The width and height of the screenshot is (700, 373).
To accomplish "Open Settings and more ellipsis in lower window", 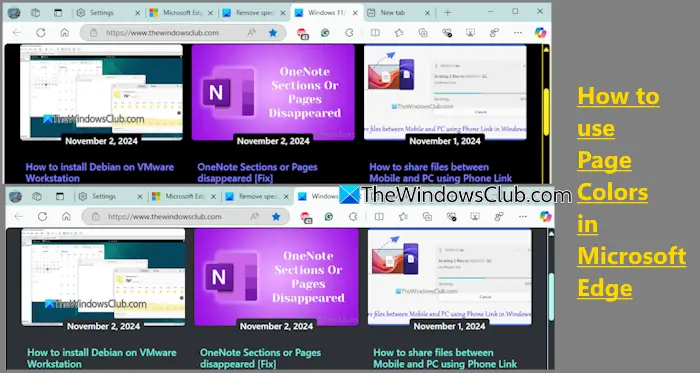I will [523, 217].
